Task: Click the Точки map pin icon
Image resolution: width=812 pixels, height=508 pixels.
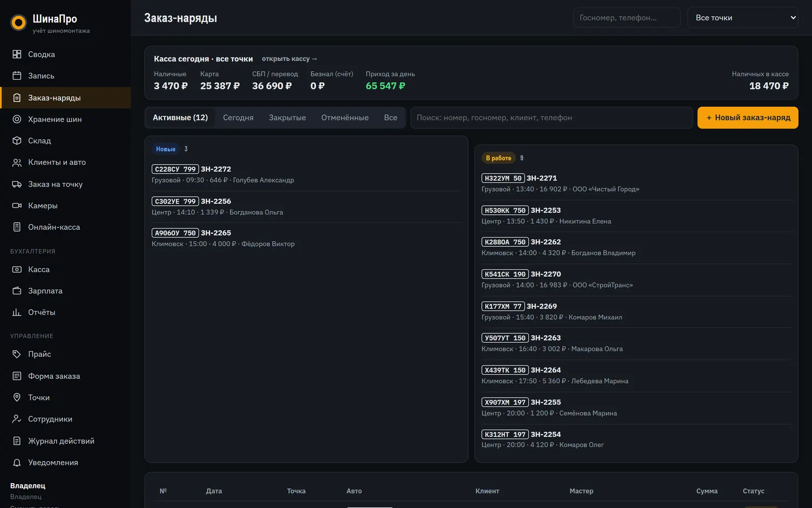Action: (x=17, y=398)
